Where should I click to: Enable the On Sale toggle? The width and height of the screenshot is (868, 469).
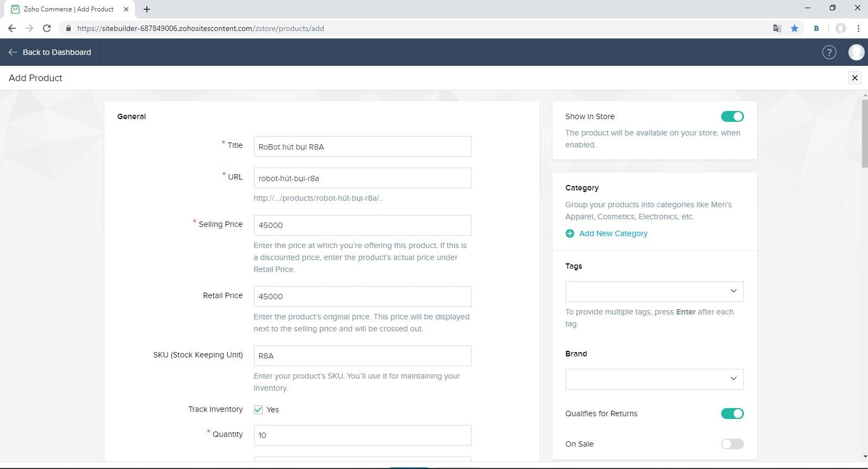pos(732,444)
